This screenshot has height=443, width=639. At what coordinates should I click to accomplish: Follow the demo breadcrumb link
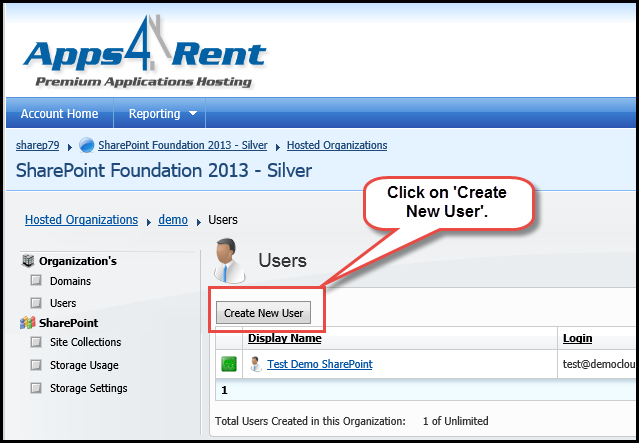(x=173, y=220)
